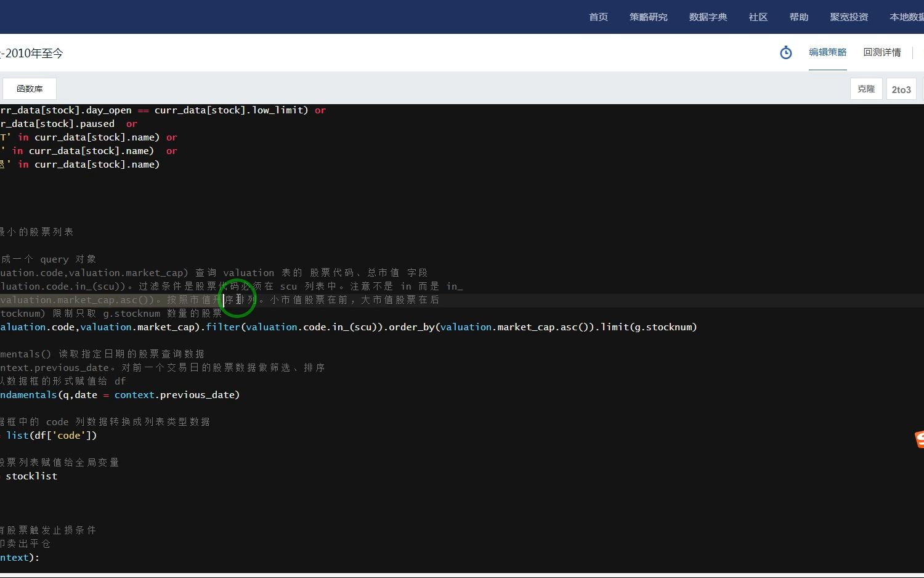Screen dimensions: 924x578
Task: Click the comment mentioning query 对象
Action: (x=48, y=259)
